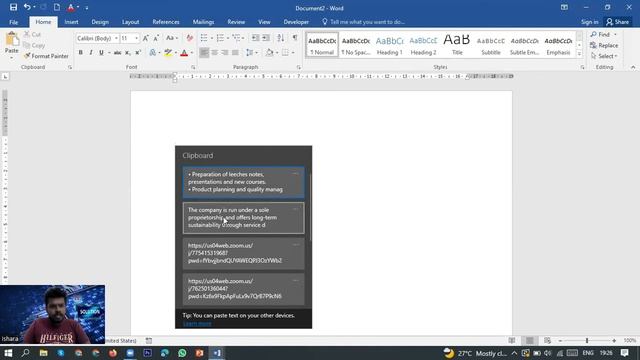Image resolution: width=640 pixels, height=360 pixels.
Task: Undo the last action
Action: point(27,7)
